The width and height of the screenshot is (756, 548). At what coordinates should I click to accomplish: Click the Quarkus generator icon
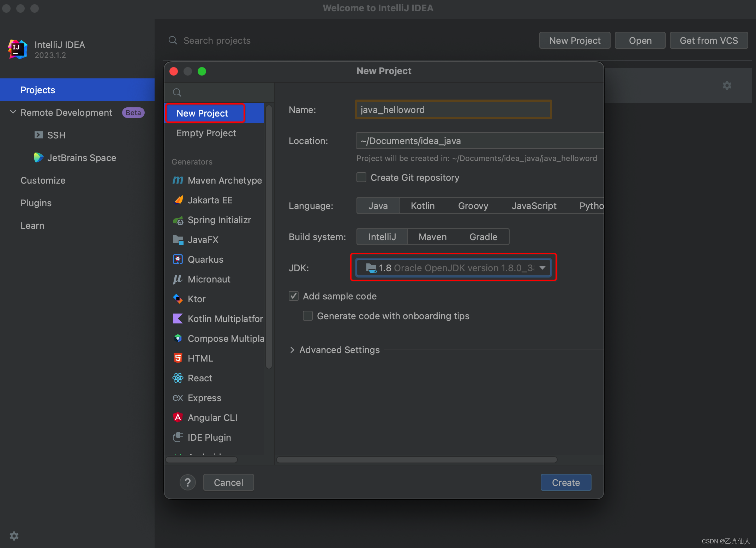pyautogui.click(x=178, y=260)
